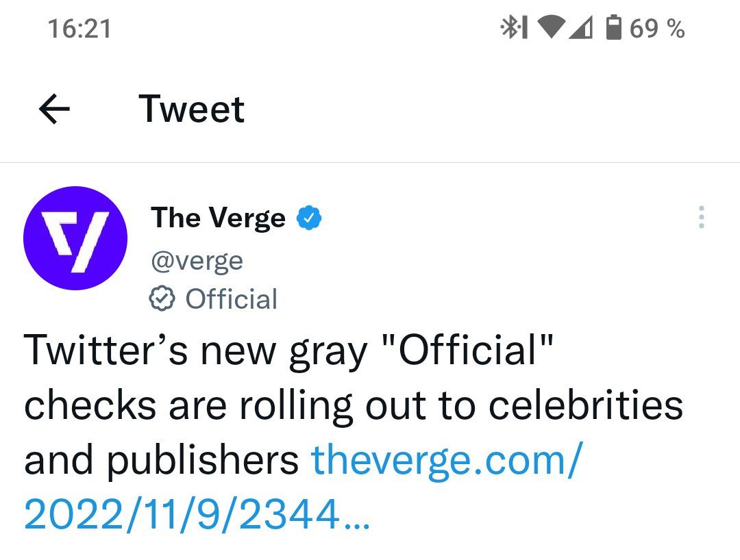
Task: Tap the Tweet header title
Action: pos(192,109)
